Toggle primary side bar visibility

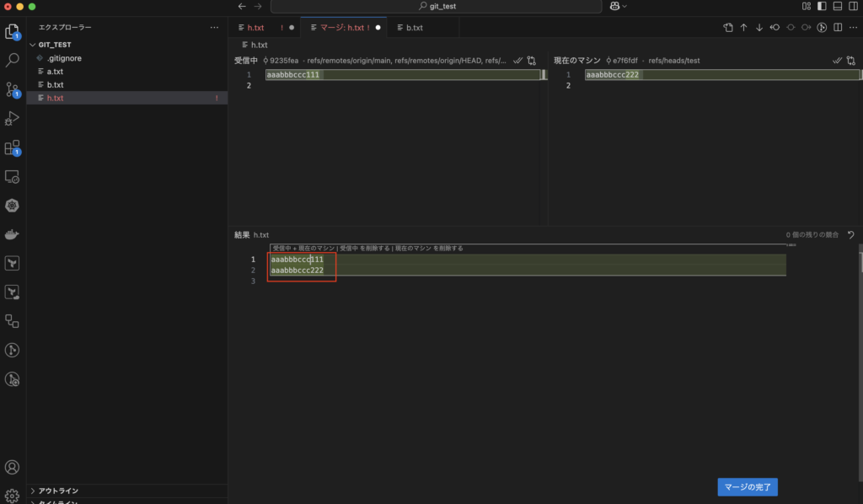822,6
